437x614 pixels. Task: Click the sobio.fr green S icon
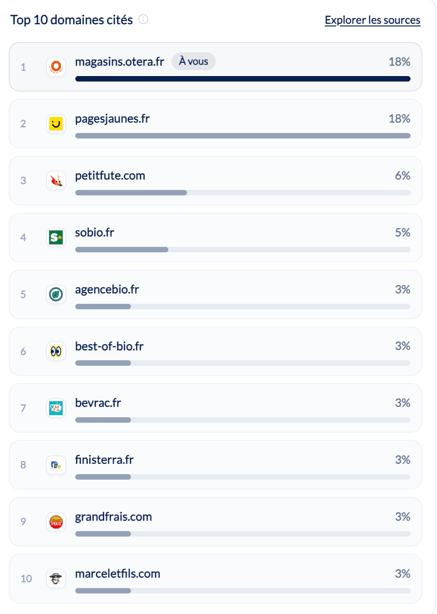click(x=56, y=237)
